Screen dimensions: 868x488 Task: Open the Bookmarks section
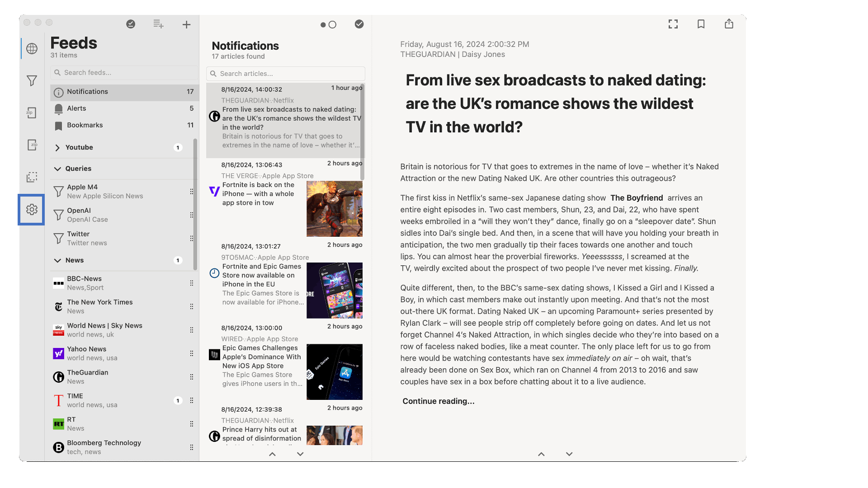tap(84, 125)
